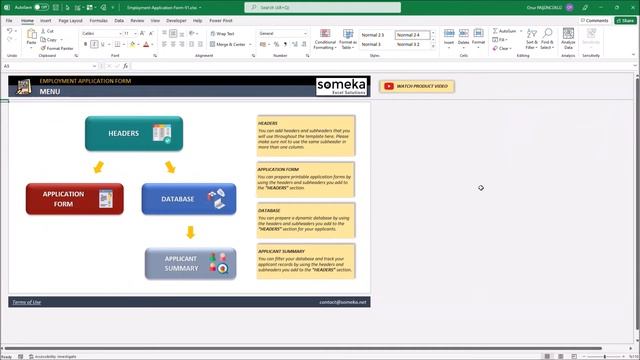Image resolution: width=640 pixels, height=360 pixels.
Task: Switch to the Data tab
Action: point(119,20)
